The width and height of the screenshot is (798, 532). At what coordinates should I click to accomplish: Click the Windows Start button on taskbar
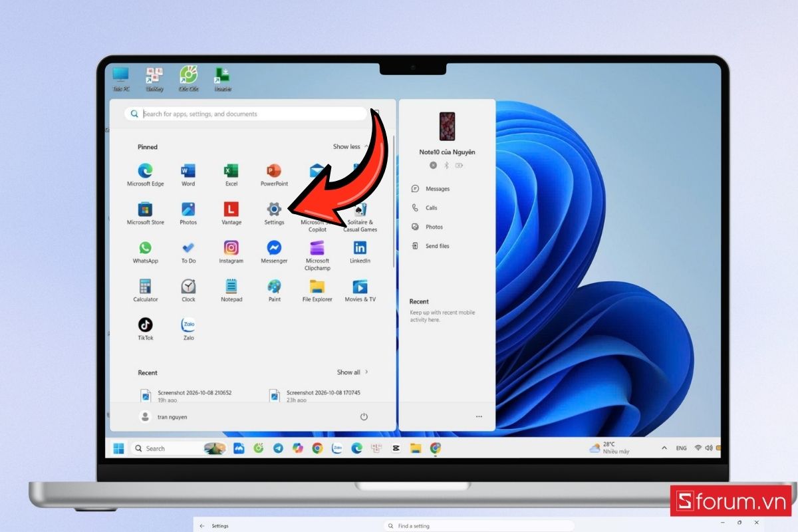(x=118, y=448)
